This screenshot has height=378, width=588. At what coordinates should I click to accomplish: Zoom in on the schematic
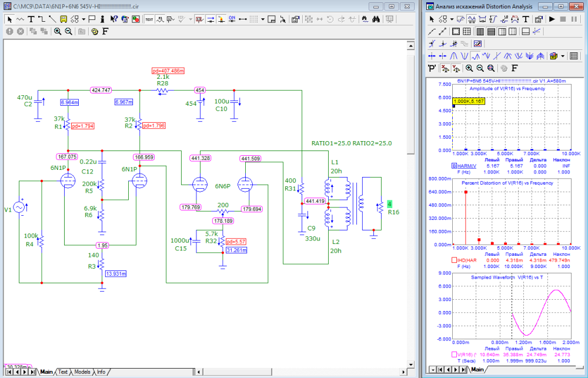58,31
